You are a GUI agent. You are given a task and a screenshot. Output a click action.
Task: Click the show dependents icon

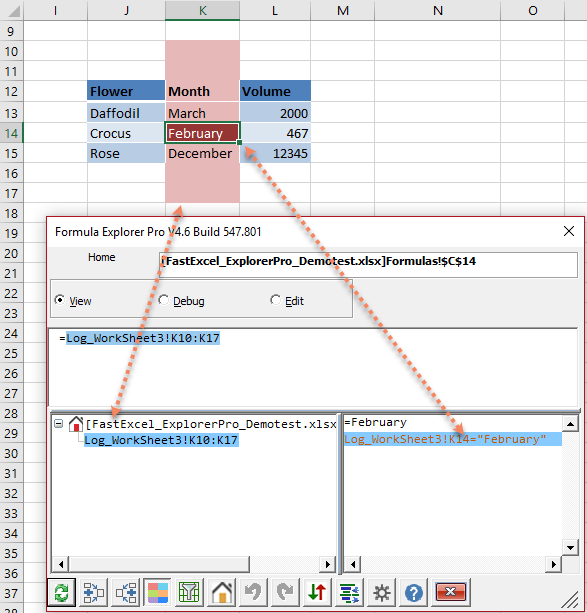(126, 593)
